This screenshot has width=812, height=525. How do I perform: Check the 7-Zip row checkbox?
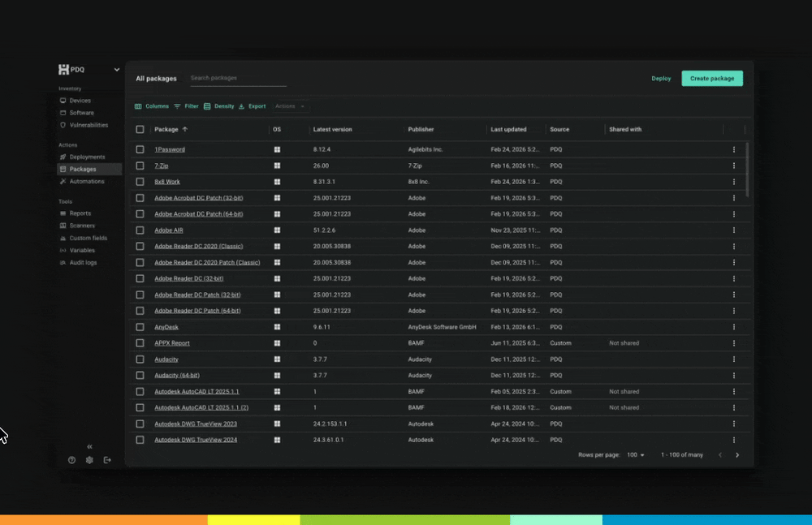[x=140, y=166]
